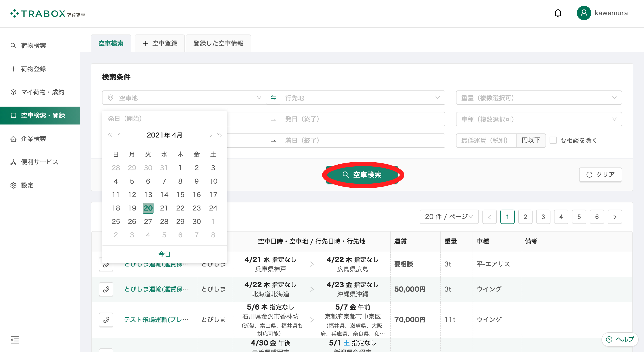Click phone icon for 北海道北海道 row
The height and width of the screenshot is (352, 644).
106,289
